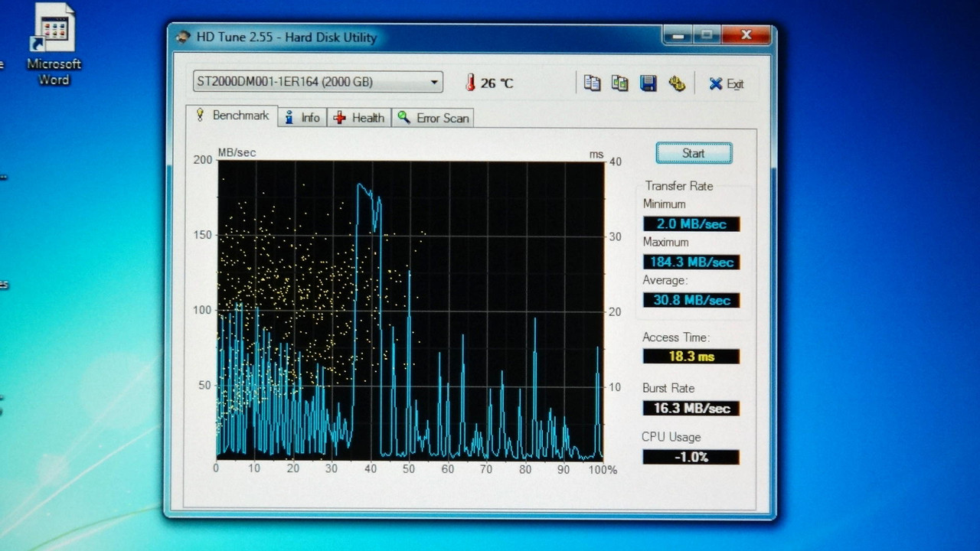The height and width of the screenshot is (551, 980).
Task: Switch to the Error Scan tab
Action: (x=433, y=118)
